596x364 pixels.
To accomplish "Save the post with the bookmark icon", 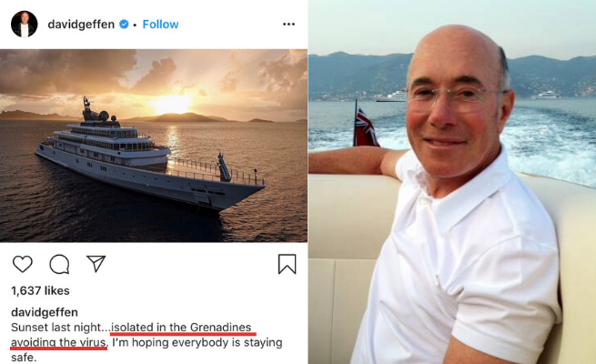I will [287, 264].
